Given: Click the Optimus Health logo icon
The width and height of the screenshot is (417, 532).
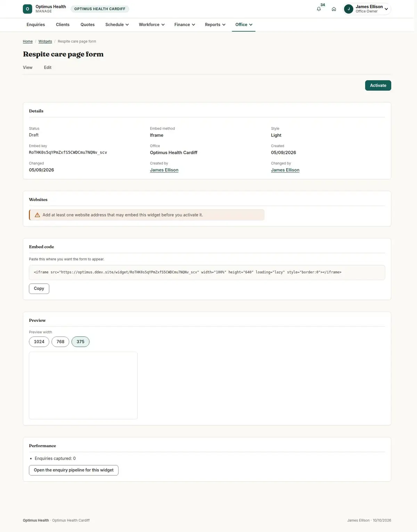Looking at the screenshot, I should pos(27,9).
